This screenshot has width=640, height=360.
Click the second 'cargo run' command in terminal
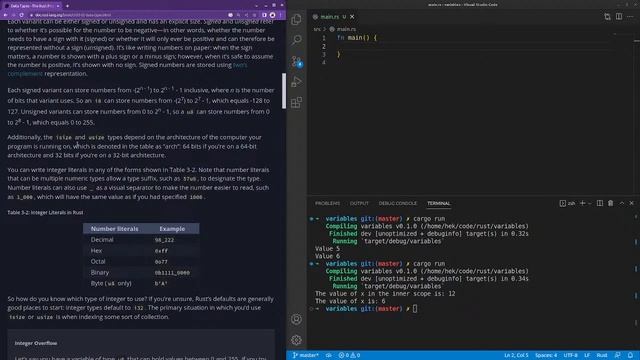(x=429, y=264)
